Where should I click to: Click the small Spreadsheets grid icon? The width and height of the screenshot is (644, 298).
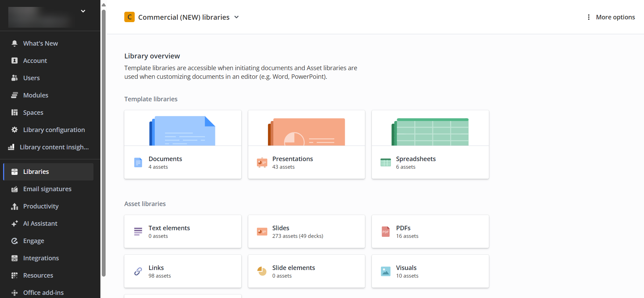[386, 162]
